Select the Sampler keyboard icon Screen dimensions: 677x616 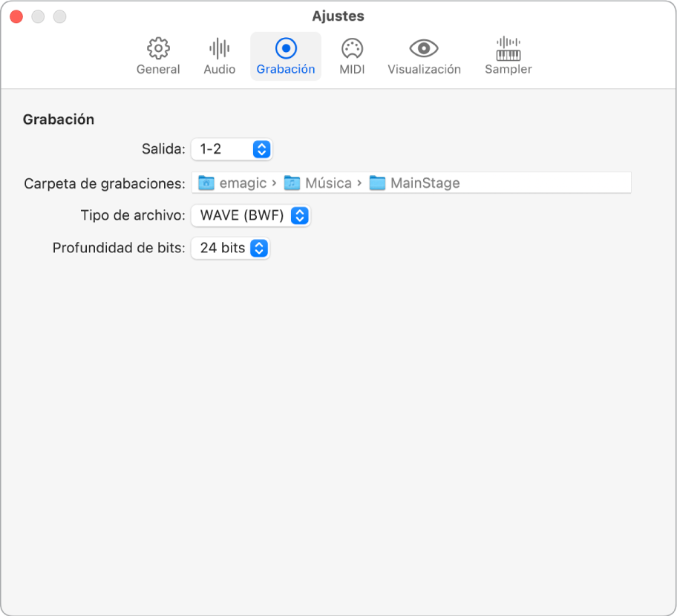pyautogui.click(x=508, y=48)
